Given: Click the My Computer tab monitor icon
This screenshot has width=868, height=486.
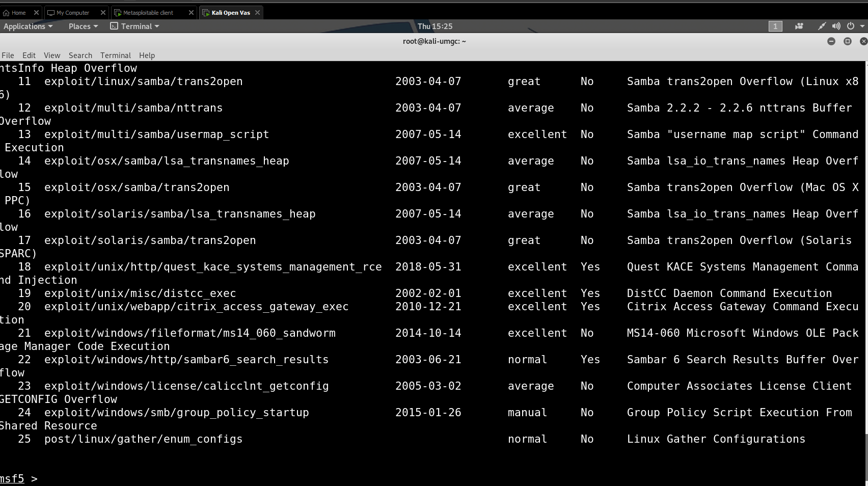Looking at the screenshot, I should click(x=51, y=13).
